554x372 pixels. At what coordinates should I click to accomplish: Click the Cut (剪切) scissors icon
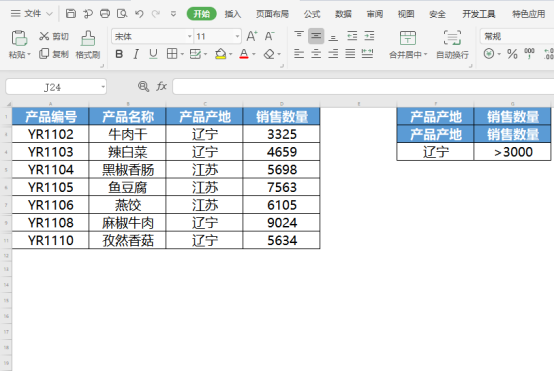(44, 36)
